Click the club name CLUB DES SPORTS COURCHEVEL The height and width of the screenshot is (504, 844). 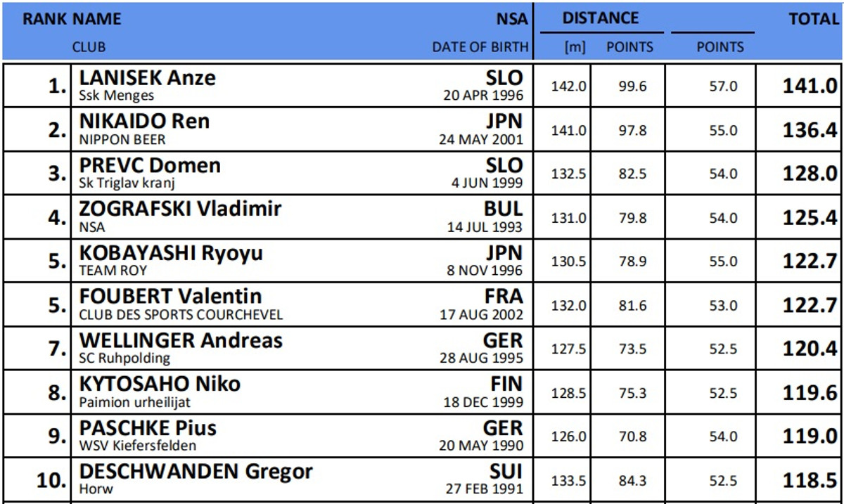coord(181,314)
